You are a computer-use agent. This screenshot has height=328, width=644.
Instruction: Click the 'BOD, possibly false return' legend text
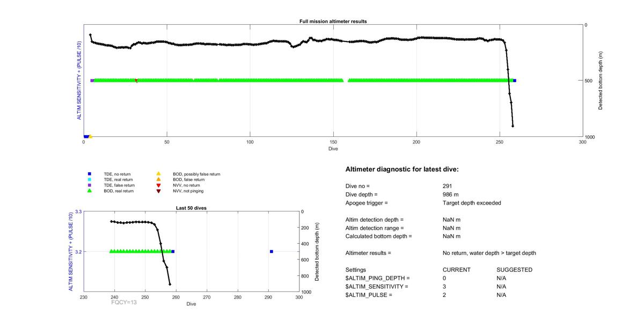click(196, 174)
